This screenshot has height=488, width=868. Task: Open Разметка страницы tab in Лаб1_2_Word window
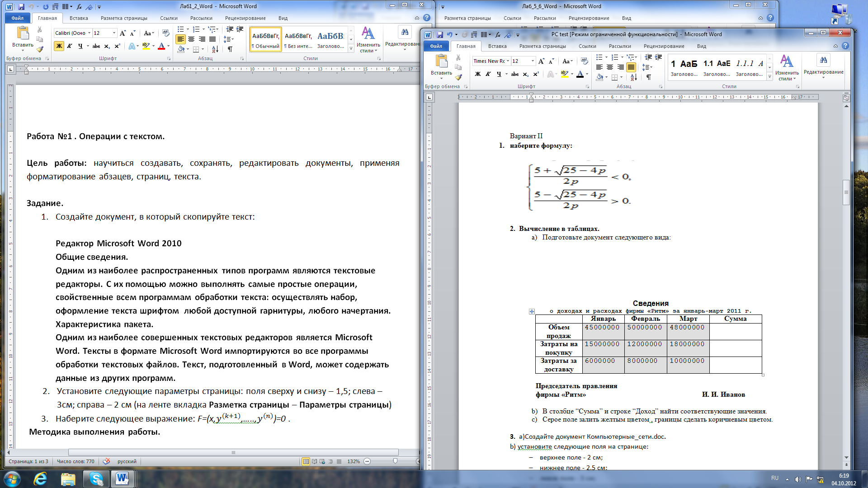(x=124, y=18)
